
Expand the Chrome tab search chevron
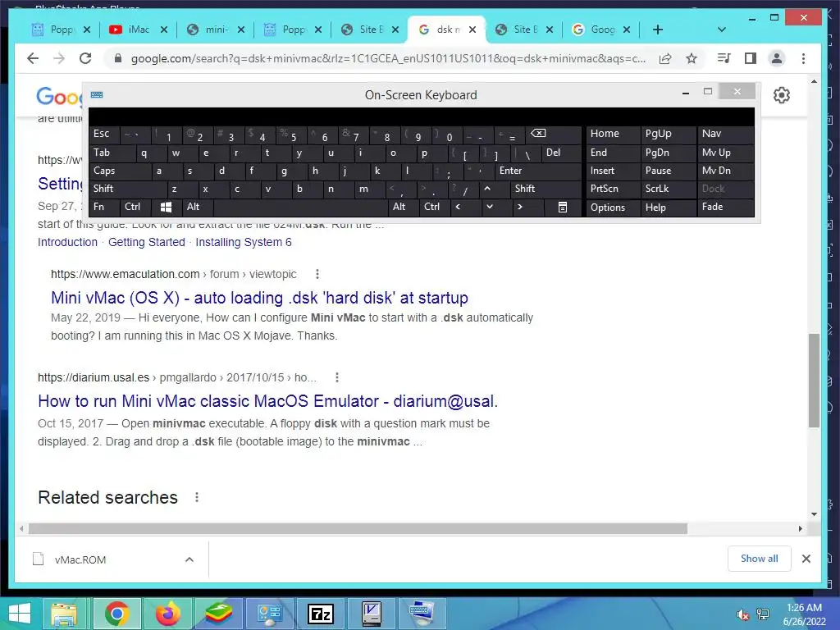[x=722, y=30]
